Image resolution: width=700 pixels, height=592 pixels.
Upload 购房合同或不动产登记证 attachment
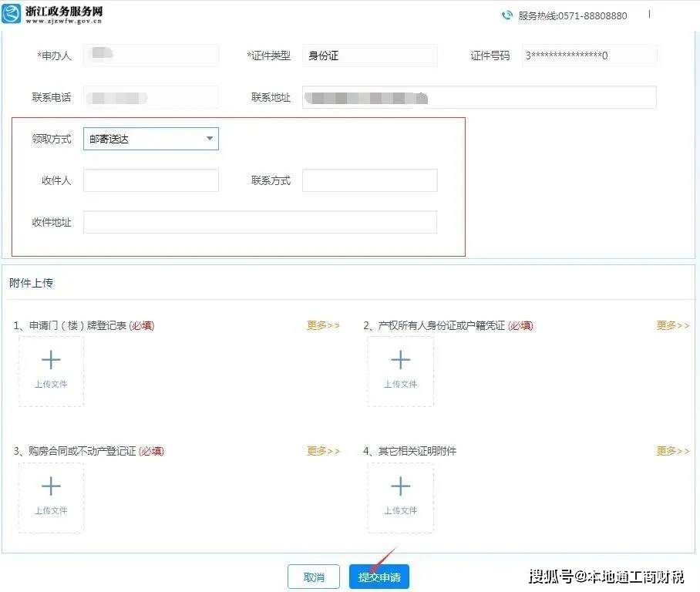51,497
